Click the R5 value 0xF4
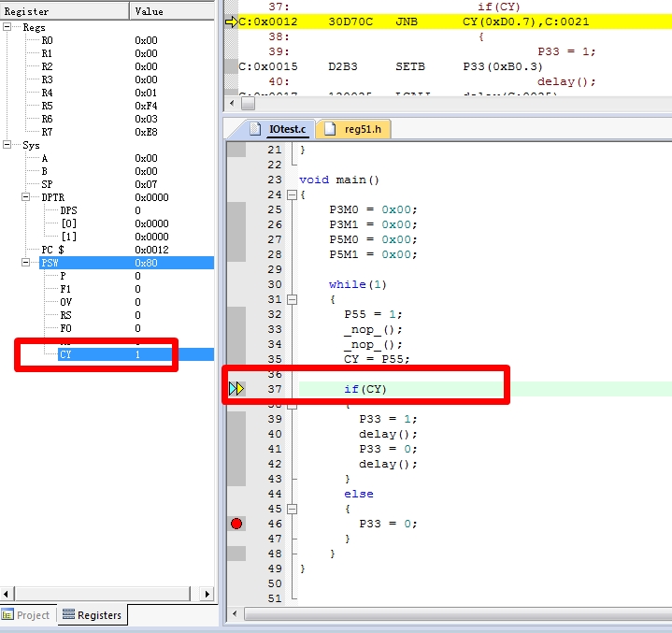 pos(146,106)
